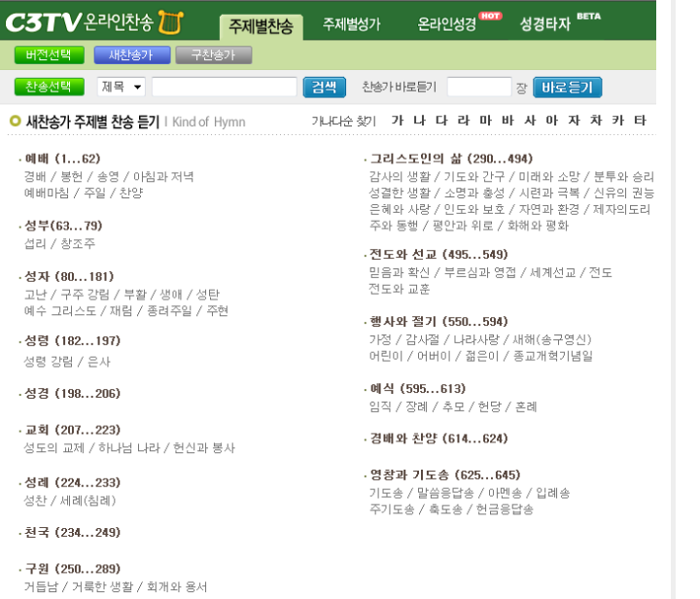Screen dimensions: 700x599
Task: Select the 다 alphabetical index link
Action: pos(441,121)
